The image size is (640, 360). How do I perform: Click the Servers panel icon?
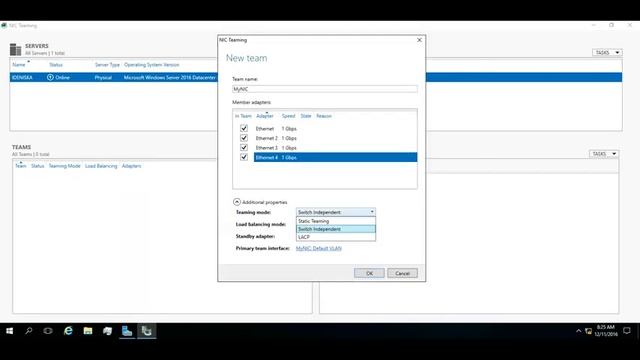click(16, 49)
